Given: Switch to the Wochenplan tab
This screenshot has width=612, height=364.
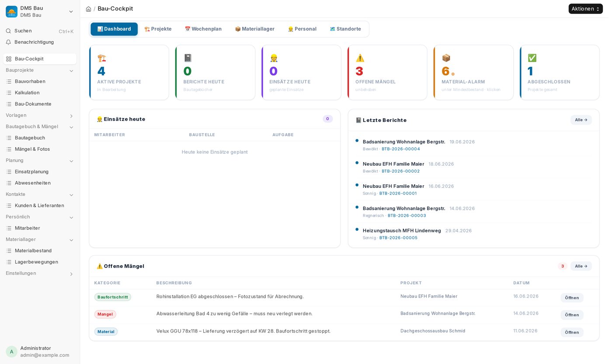Looking at the screenshot, I should [203, 29].
